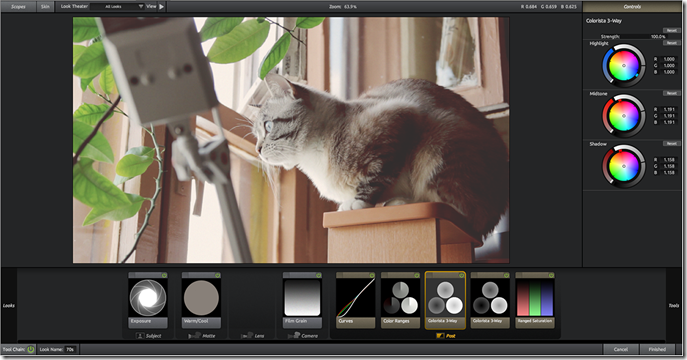
Task: Disable the Film Grain tool enable toggle
Action: (319, 275)
